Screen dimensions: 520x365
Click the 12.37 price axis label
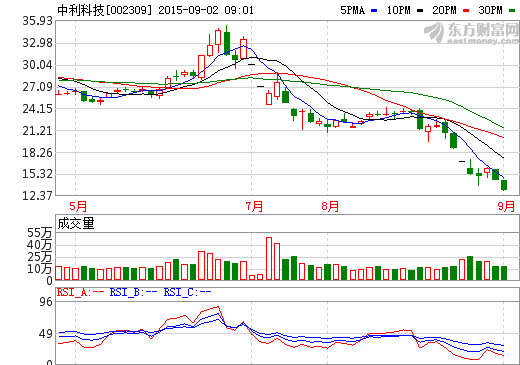37,195
